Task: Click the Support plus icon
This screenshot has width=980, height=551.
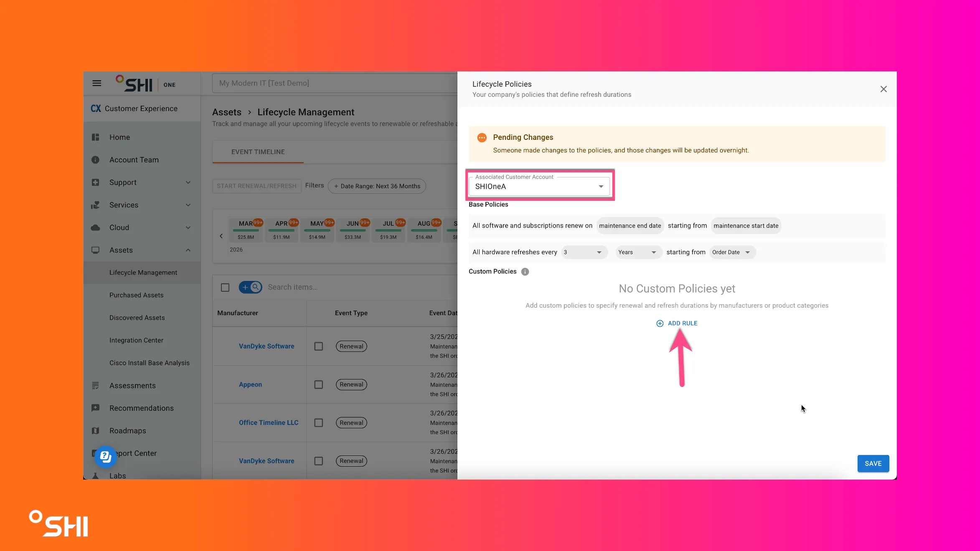Action: [95, 182]
